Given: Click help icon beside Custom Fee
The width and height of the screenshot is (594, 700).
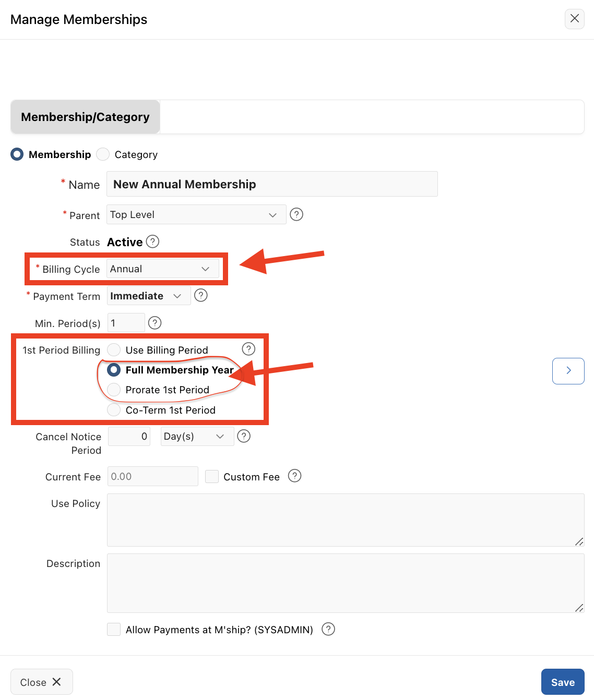Looking at the screenshot, I should (295, 476).
